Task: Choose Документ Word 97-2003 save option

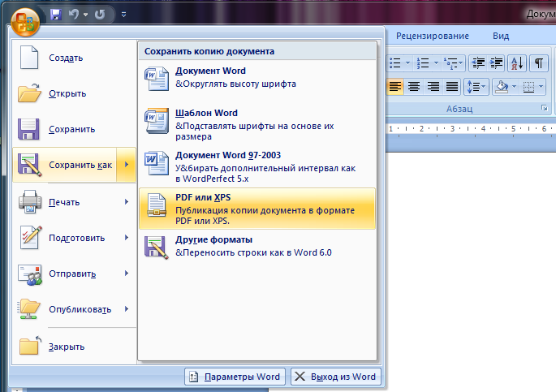Action: point(257,166)
